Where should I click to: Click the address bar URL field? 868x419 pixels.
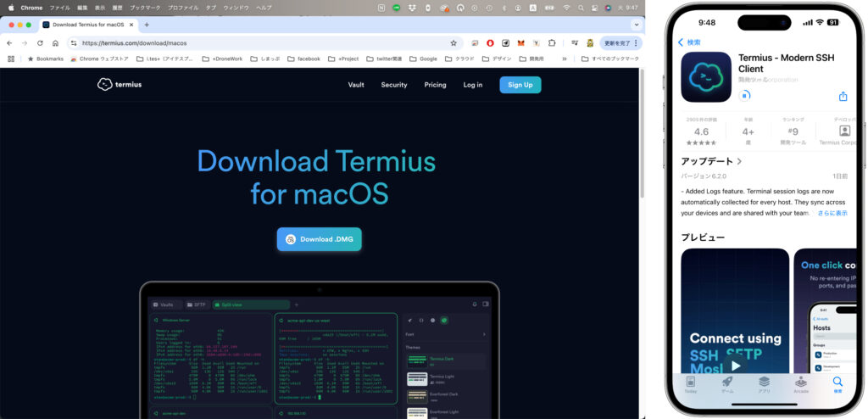pos(264,43)
